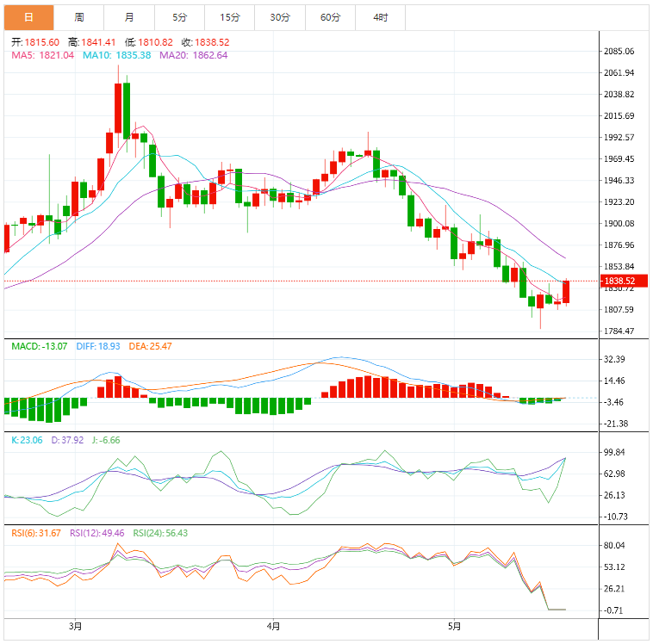This screenshot has width=653, height=644.
Task: Click the MA5: 1821.04 indicator label
Action: 42,55
